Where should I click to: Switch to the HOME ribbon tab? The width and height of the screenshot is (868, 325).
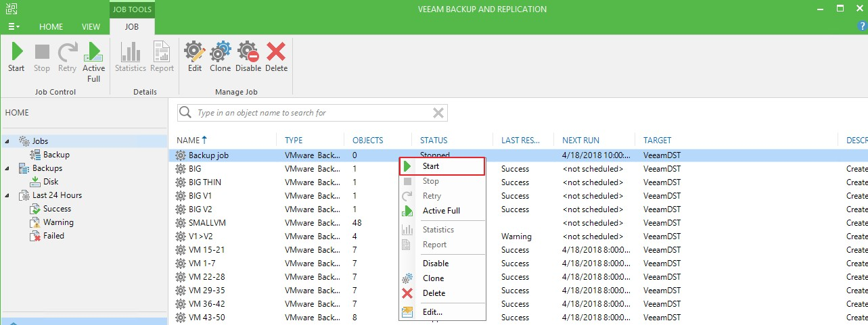51,27
